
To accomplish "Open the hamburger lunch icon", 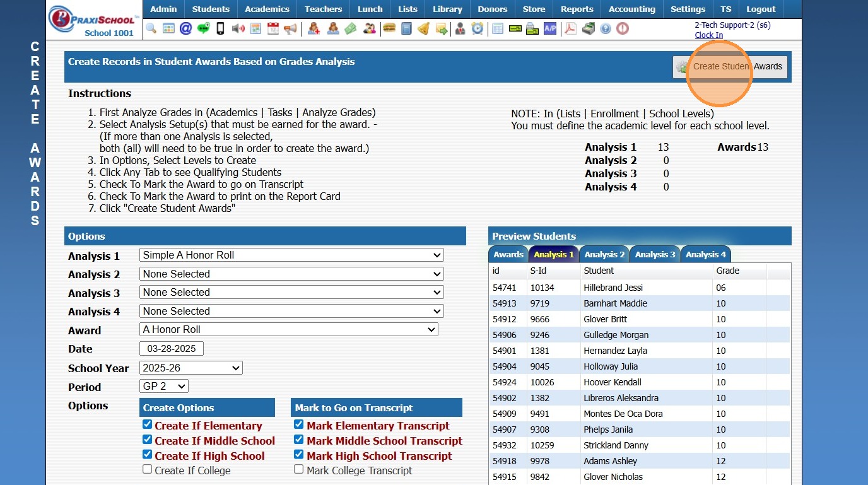I will coord(389,28).
